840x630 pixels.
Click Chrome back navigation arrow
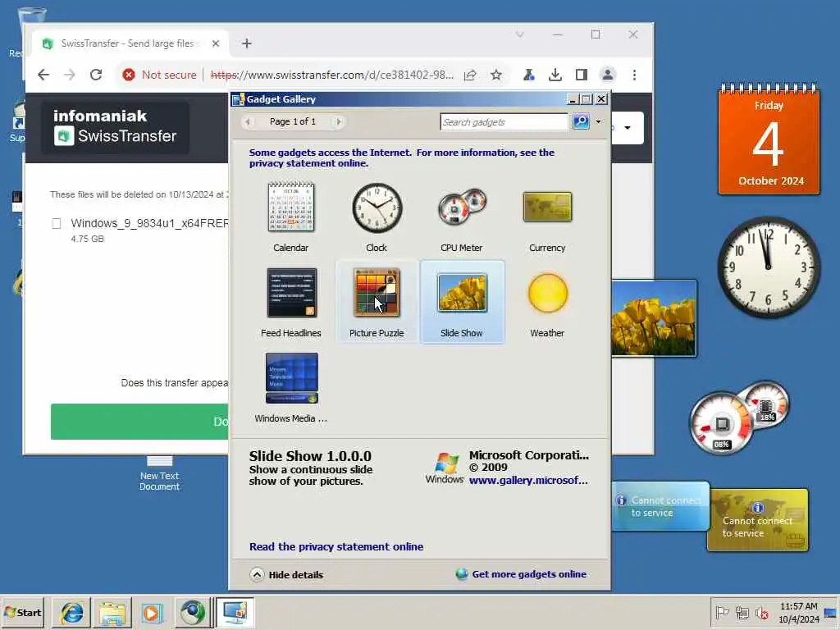click(x=43, y=75)
